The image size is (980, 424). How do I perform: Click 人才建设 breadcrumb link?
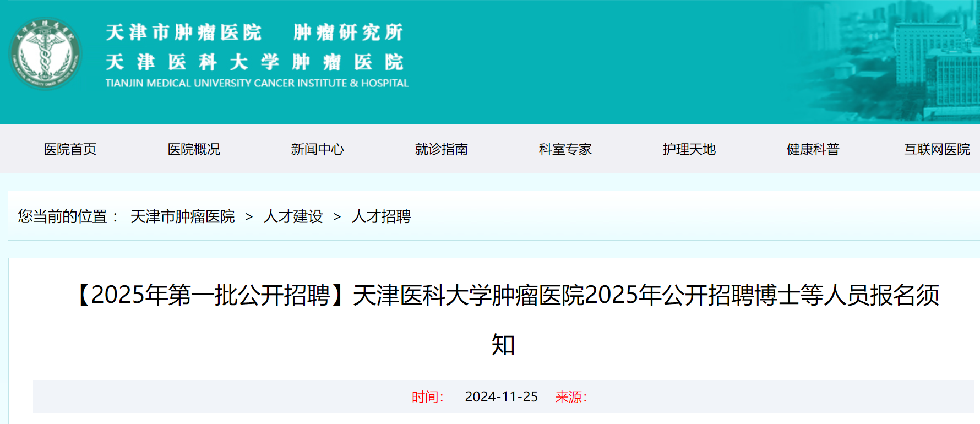click(293, 216)
